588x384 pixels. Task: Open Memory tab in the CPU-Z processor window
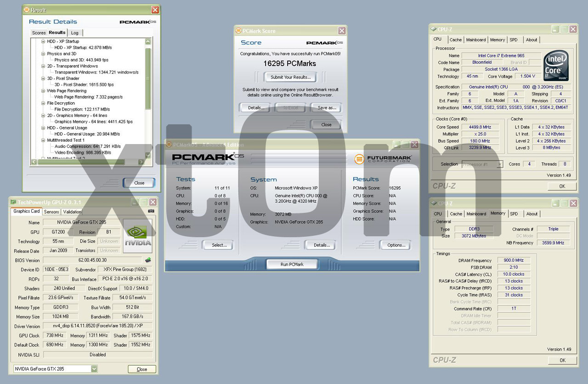498,40
